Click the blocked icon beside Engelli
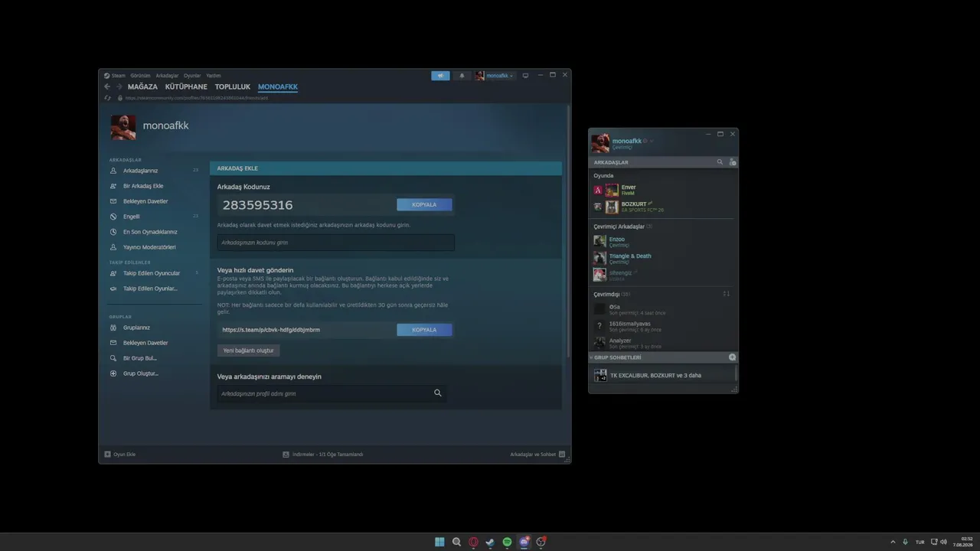 (113, 217)
